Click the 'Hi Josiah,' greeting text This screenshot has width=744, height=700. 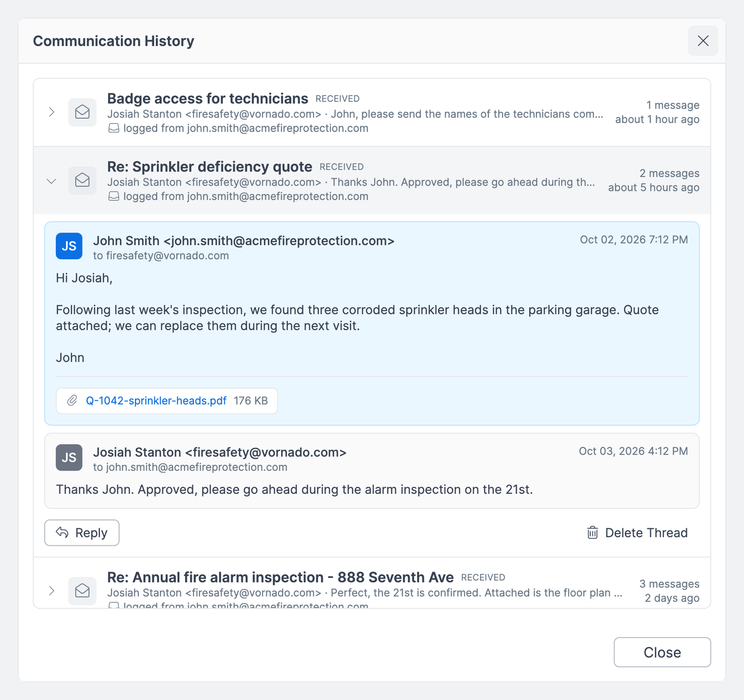tap(84, 278)
